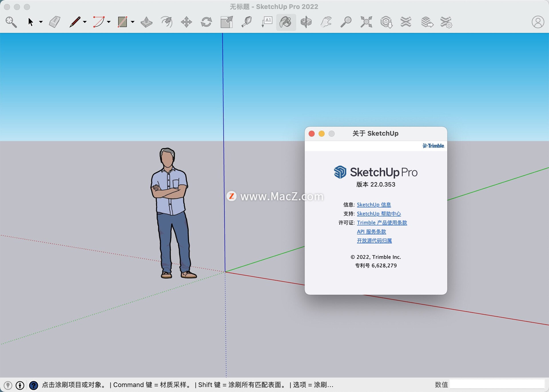
Task: Click the Zoom Extents tool
Action: coord(366,22)
